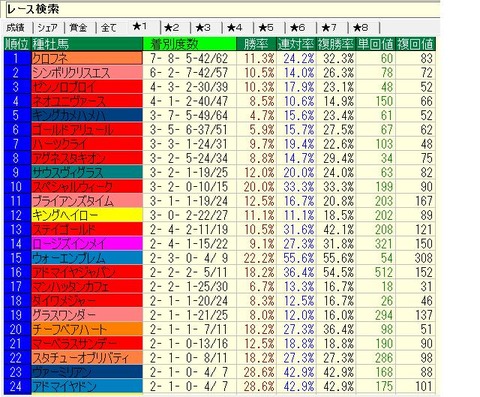The image size is (480, 397).
Task: Click the レース検索 title field
Action: 223,10
